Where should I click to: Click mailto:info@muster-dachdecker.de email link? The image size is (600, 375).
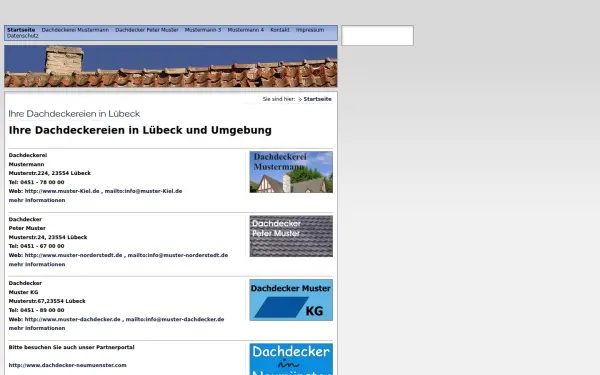point(175,319)
